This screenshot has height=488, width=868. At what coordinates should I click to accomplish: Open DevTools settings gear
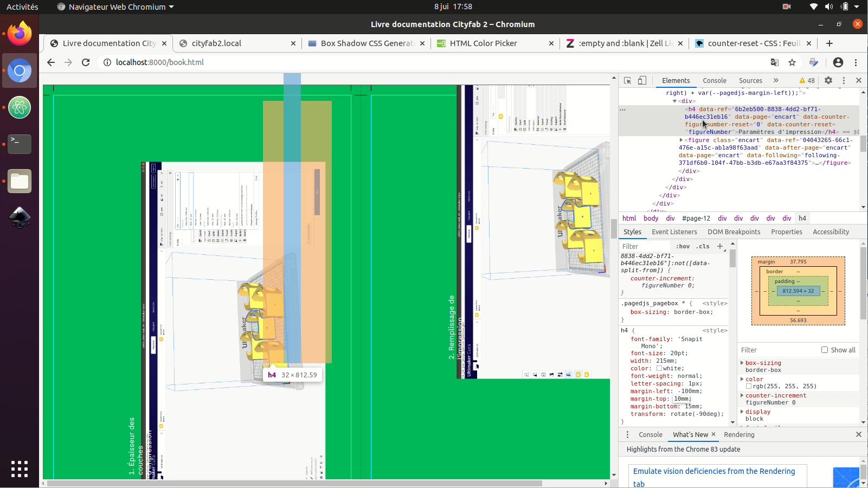click(x=828, y=80)
